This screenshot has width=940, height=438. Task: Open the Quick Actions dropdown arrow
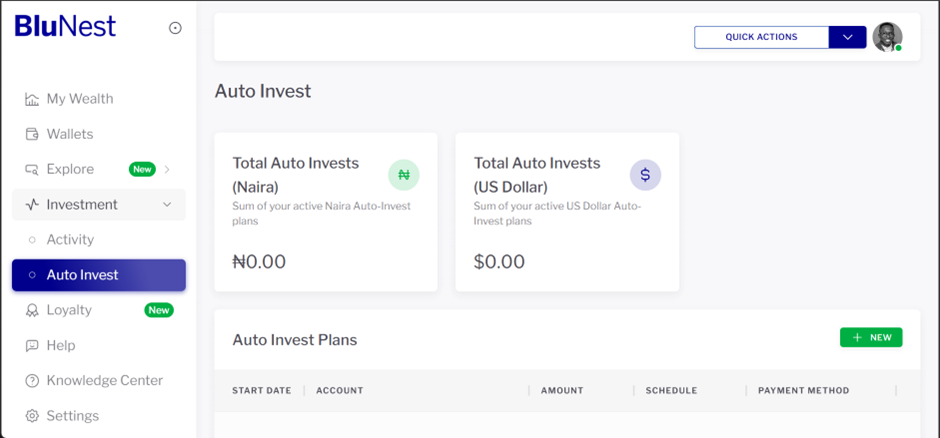coord(847,37)
